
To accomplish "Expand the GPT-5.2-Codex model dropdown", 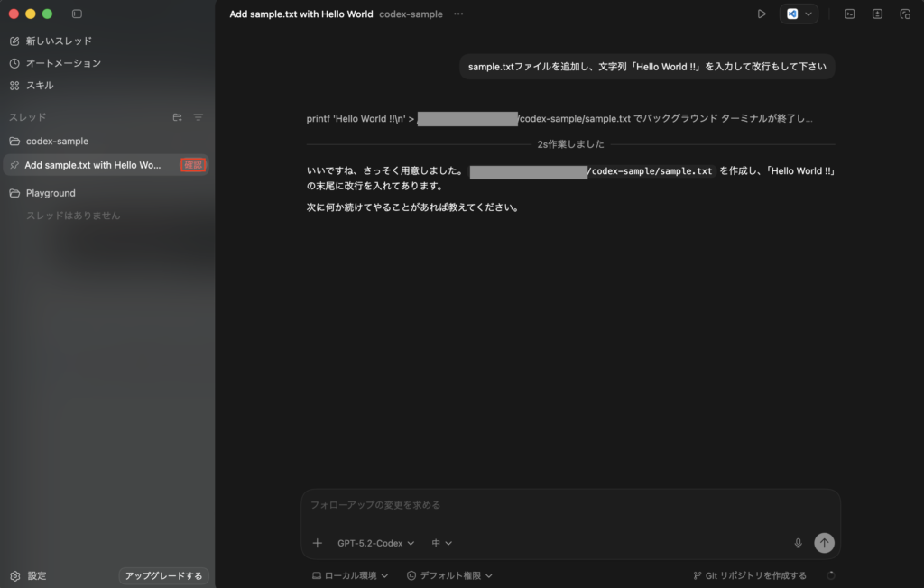I will (375, 543).
